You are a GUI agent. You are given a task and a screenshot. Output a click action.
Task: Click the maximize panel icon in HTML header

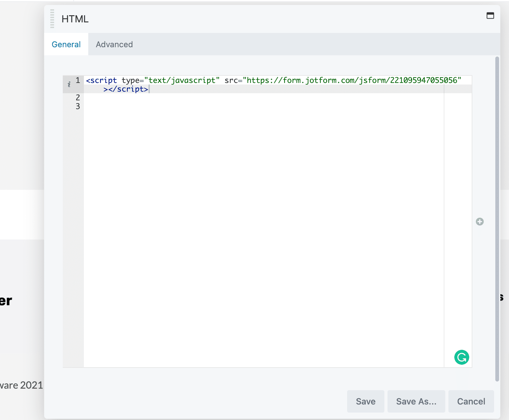(x=490, y=16)
